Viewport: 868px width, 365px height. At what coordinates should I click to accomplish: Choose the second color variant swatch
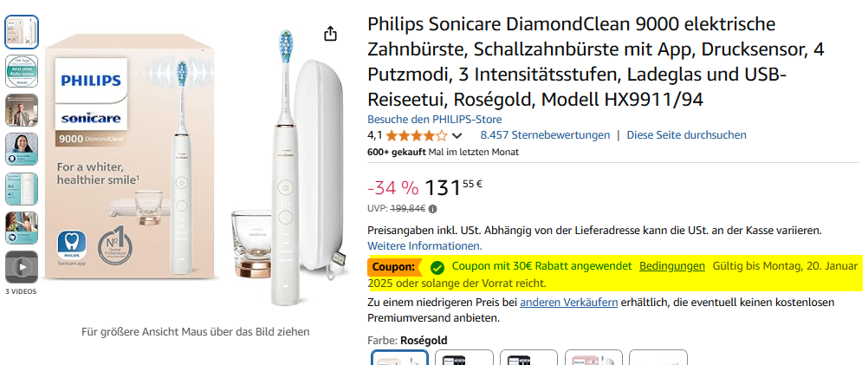[465, 357]
